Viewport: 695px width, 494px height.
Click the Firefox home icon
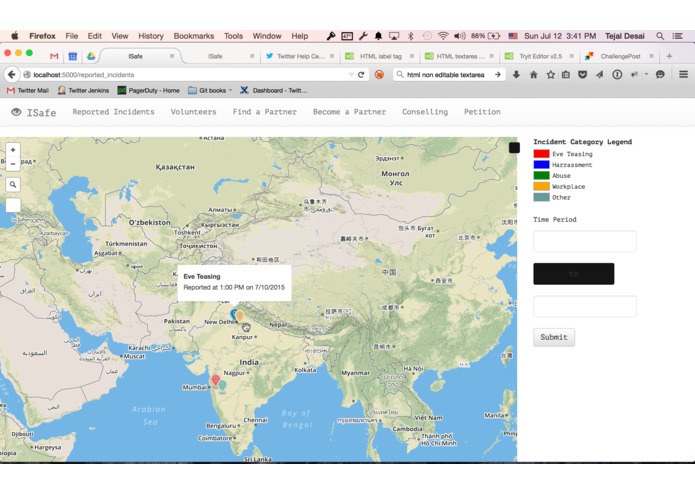(534, 74)
